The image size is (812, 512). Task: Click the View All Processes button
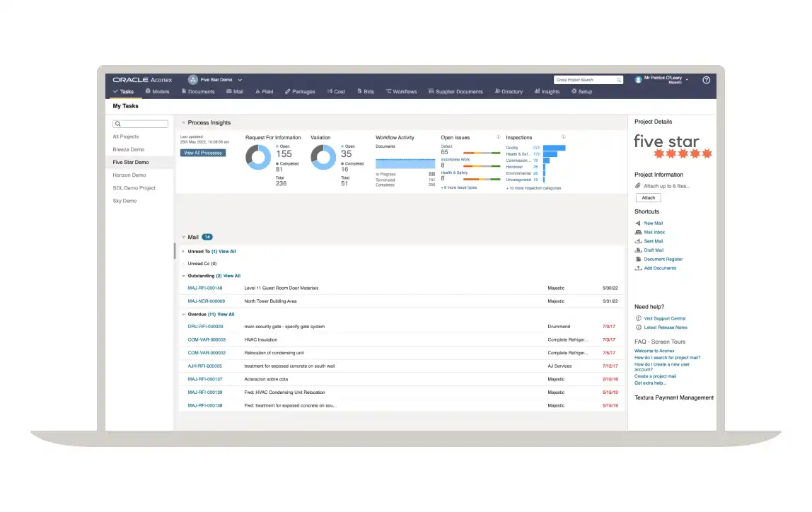click(x=204, y=153)
